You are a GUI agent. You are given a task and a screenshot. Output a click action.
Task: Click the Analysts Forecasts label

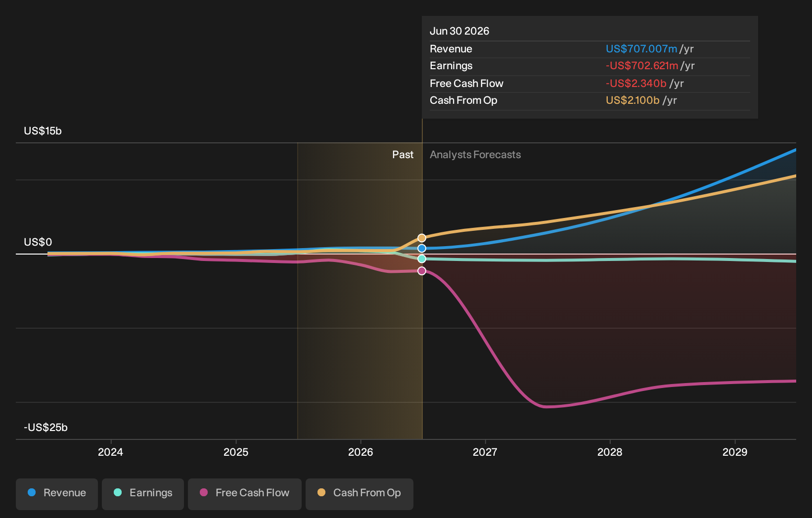tap(475, 155)
